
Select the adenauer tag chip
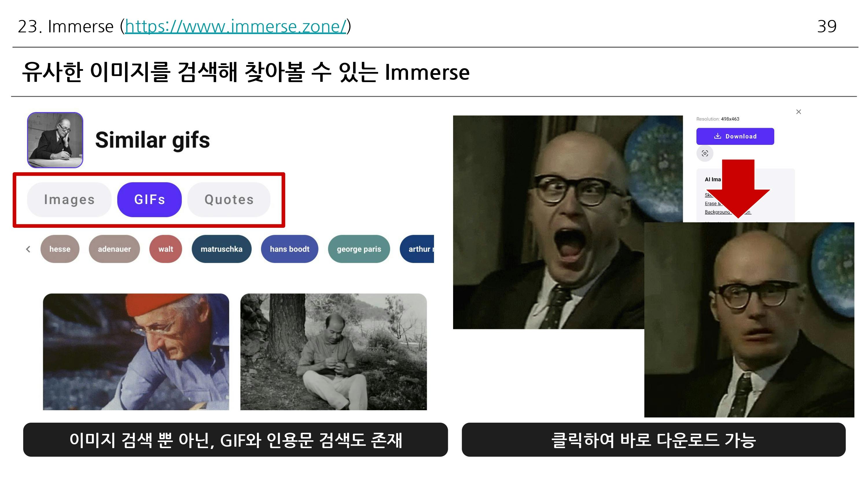coord(114,249)
